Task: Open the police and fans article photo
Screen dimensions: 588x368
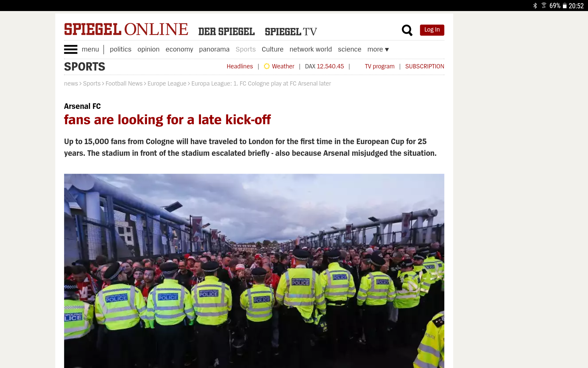Action: pos(254,271)
